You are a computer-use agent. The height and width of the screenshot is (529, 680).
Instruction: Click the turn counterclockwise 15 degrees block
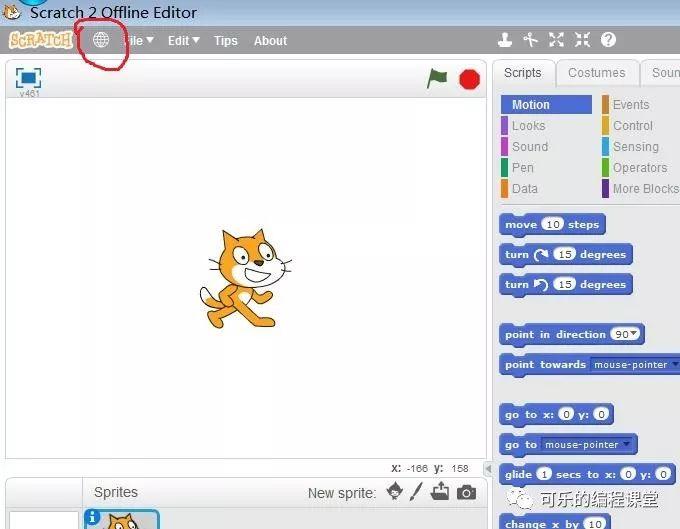coord(566,284)
